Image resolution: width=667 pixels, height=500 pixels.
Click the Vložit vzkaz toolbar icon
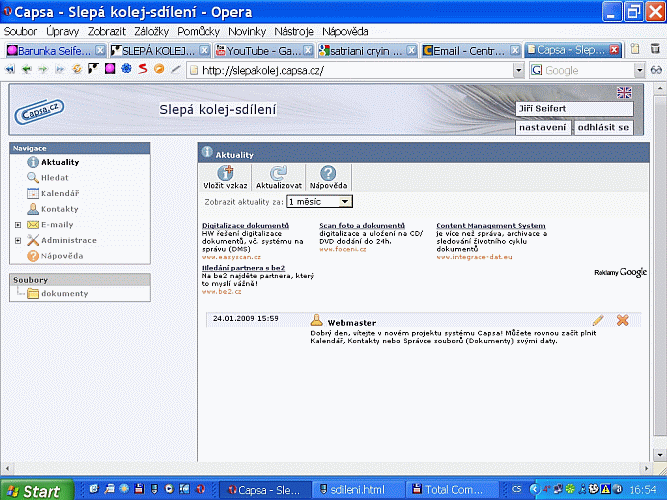pyautogui.click(x=225, y=173)
